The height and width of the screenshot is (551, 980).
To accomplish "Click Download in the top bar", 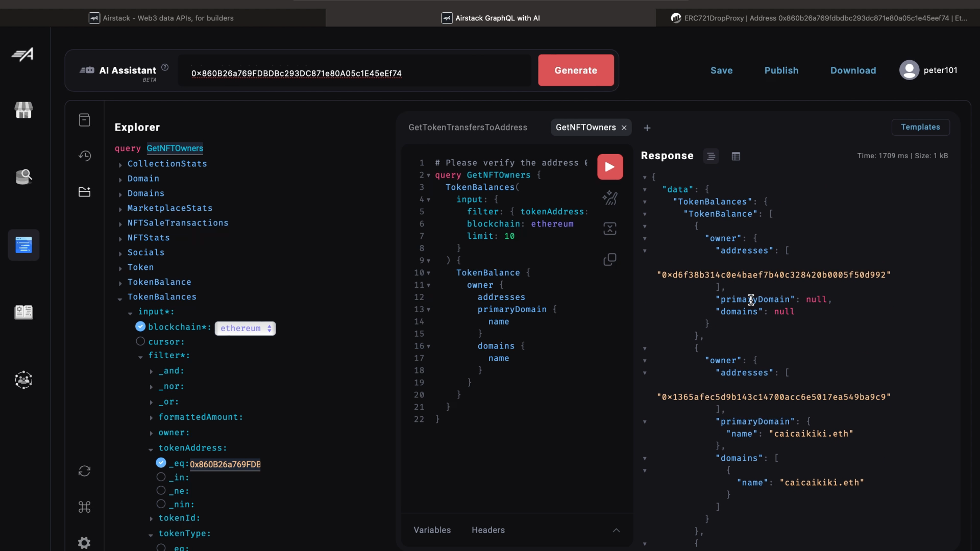I will [853, 70].
